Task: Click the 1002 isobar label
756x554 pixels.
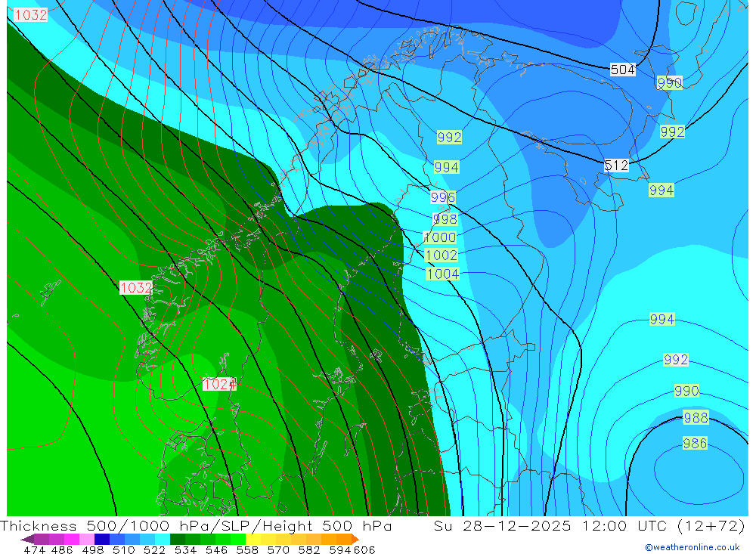Action: pyautogui.click(x=442, y=255)
